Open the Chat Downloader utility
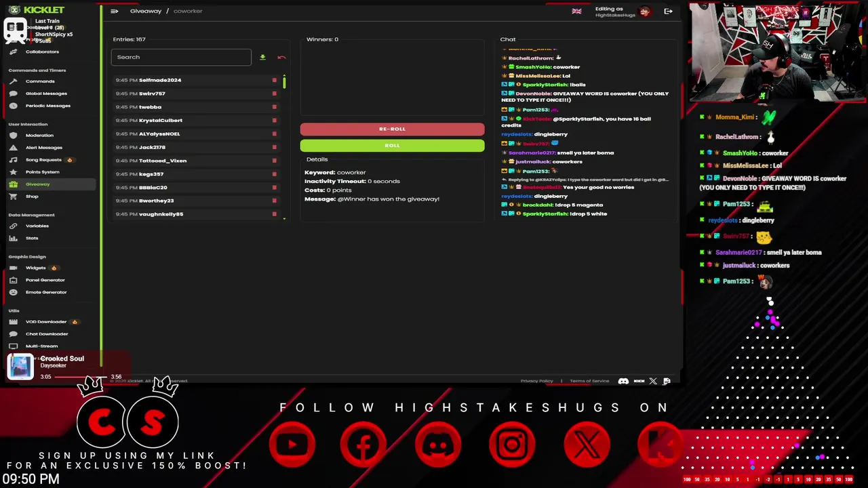This screenshot has height=488, width=868. pyautogui.click(x=47, y=334)
